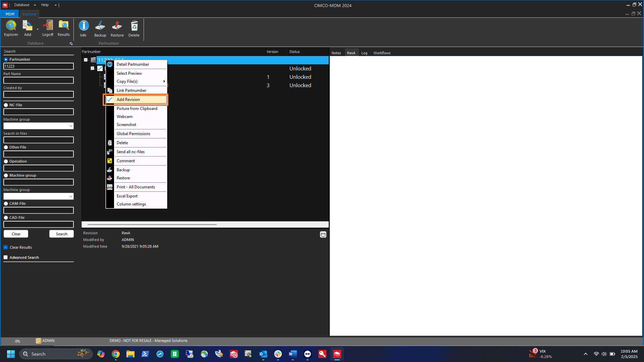644x362 pixels.
Task: Select the NC-File radio button
Action: (x=6, y=105)
